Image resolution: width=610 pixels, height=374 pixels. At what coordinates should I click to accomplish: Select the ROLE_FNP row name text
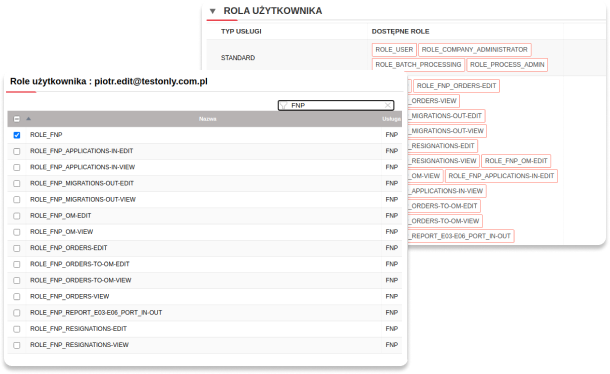[x=46, y=135]
